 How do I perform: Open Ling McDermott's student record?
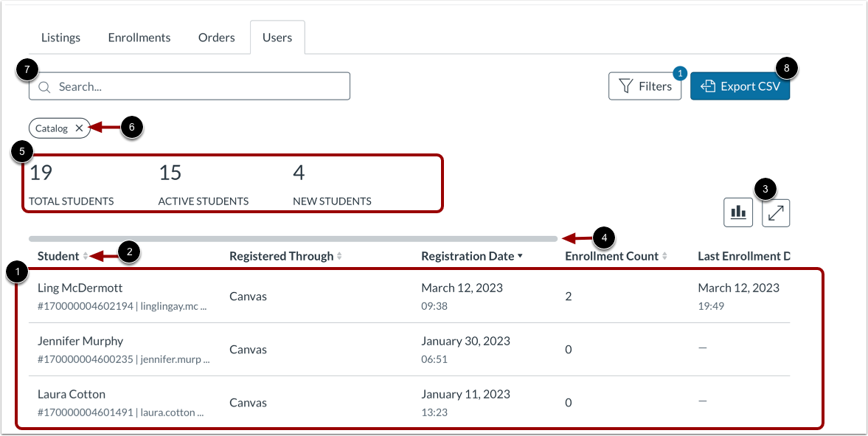point(80,288)
